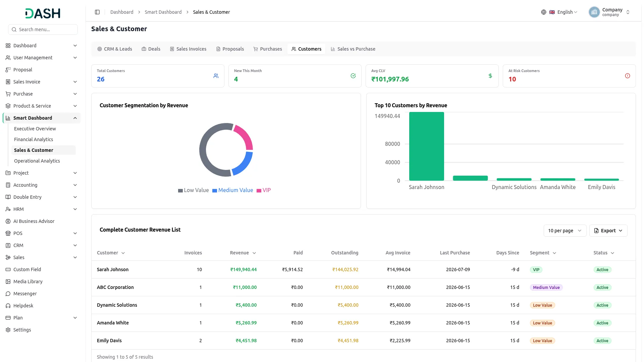Switch to the CRM & Leads tab

coord(115,49)
